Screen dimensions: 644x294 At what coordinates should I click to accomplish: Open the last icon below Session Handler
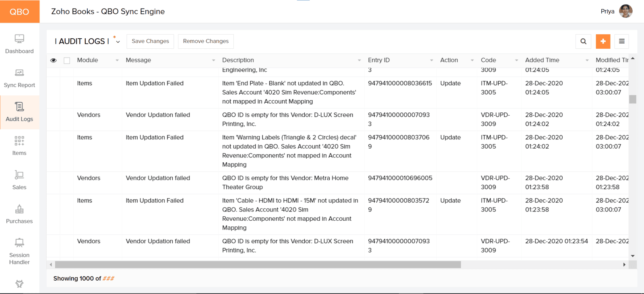tap(19, 284)
